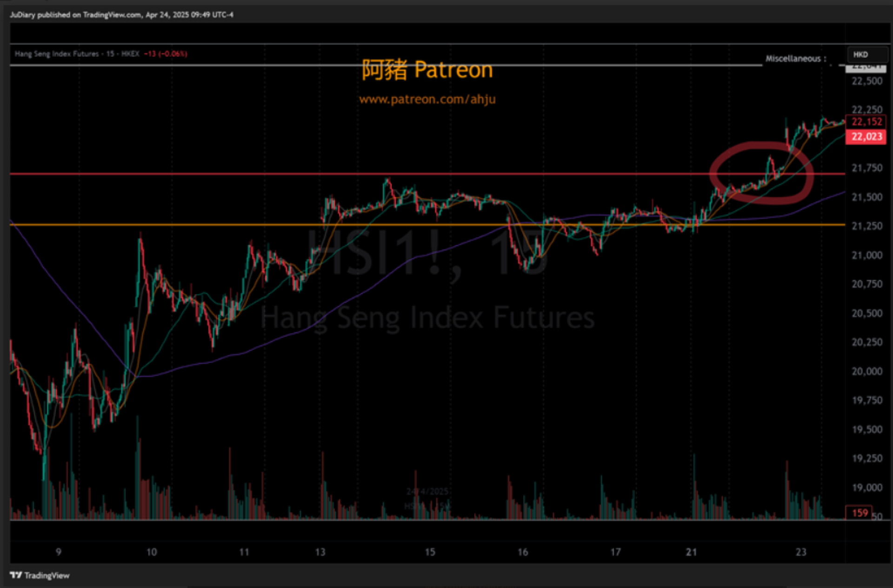Click 21,250 on the price scale
Screen dimensions: 893x588
click(866, 226)
